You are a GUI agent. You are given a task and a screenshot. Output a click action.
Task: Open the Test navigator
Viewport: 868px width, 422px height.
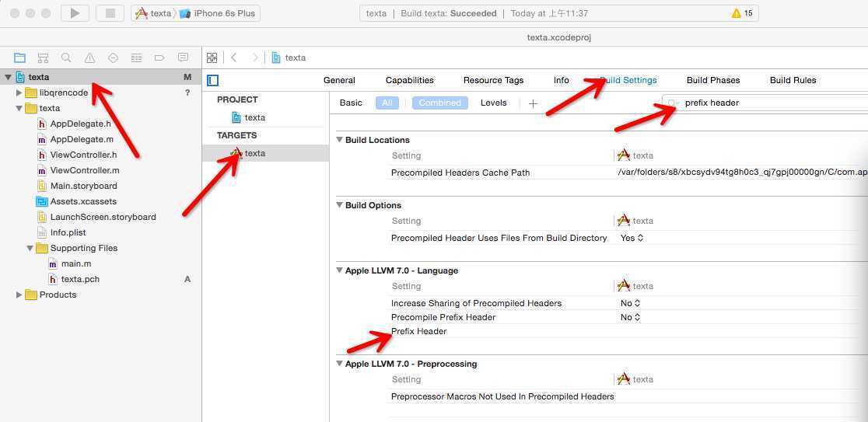click(x=113, y=58)
